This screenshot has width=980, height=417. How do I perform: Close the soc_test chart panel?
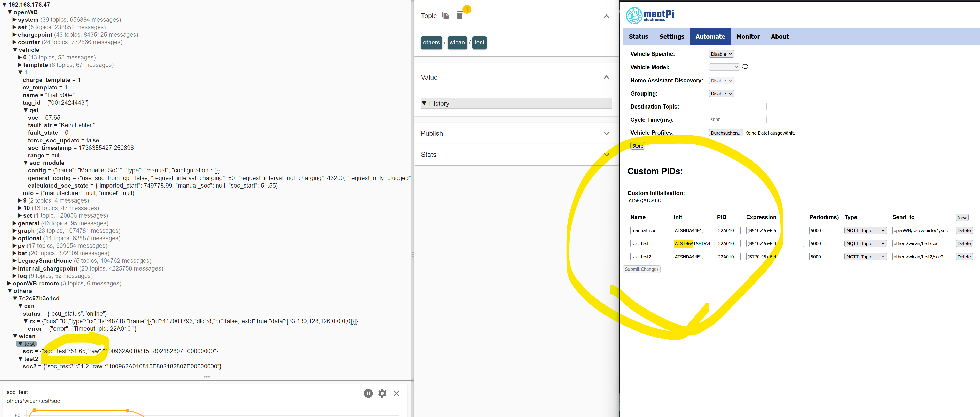(x=396, y=393)
